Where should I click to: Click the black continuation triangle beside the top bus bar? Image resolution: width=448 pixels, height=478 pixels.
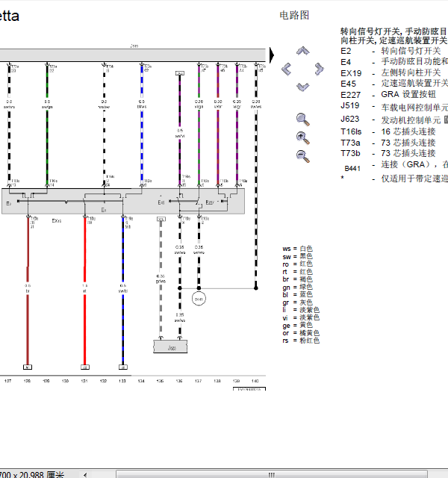(272, 55)
